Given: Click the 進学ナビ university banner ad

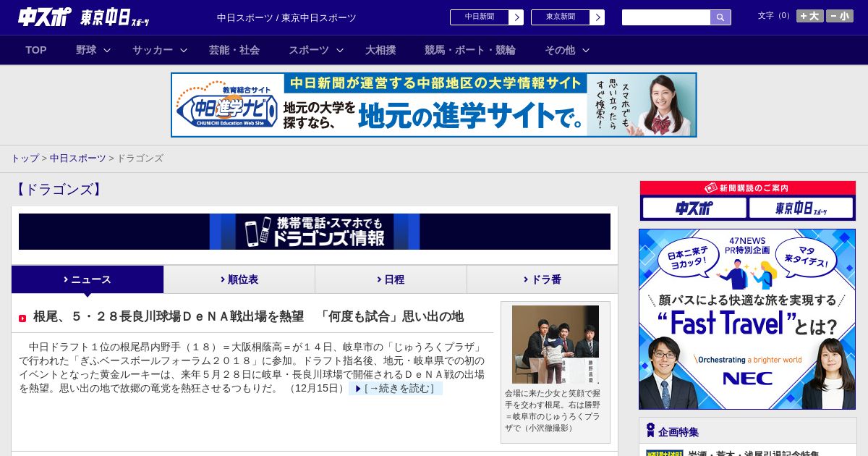Looking at the screenshot, I should point(434,105).
